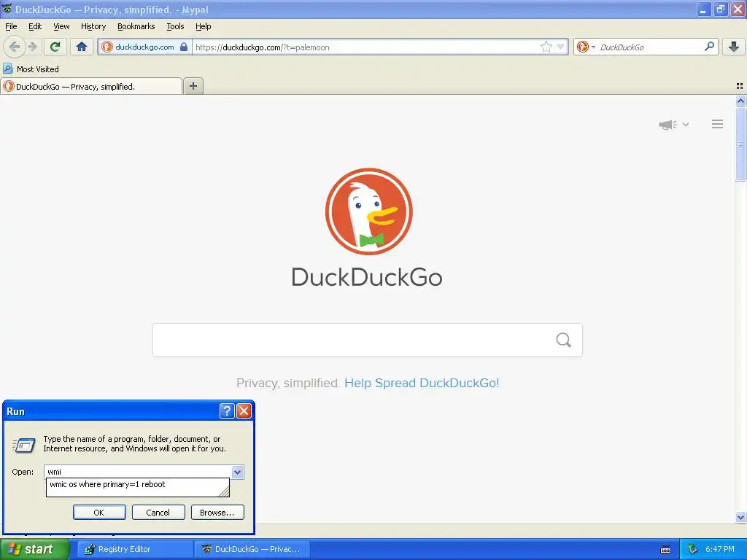Viewport: 747px width, 560px height.
Task: Follow the Help Spread DuckDuckGo! link
Action: (422, 383)
